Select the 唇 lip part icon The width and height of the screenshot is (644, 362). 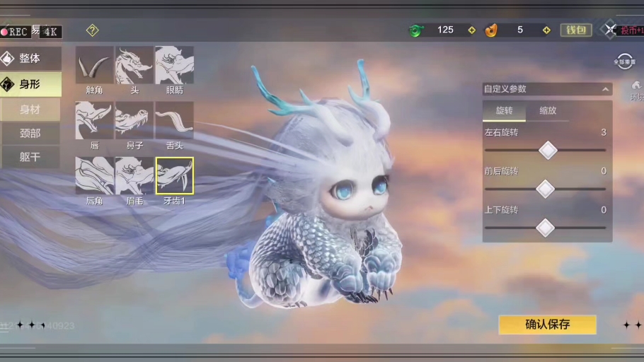94,120
